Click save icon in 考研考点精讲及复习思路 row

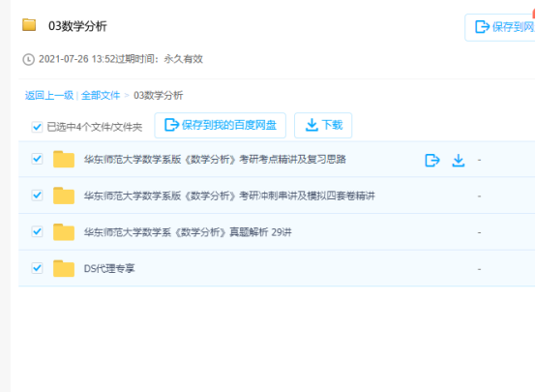click(432, 160)
